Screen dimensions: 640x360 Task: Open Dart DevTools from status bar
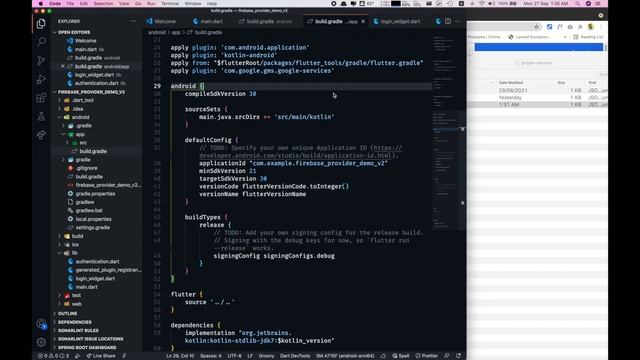[295, 356]
